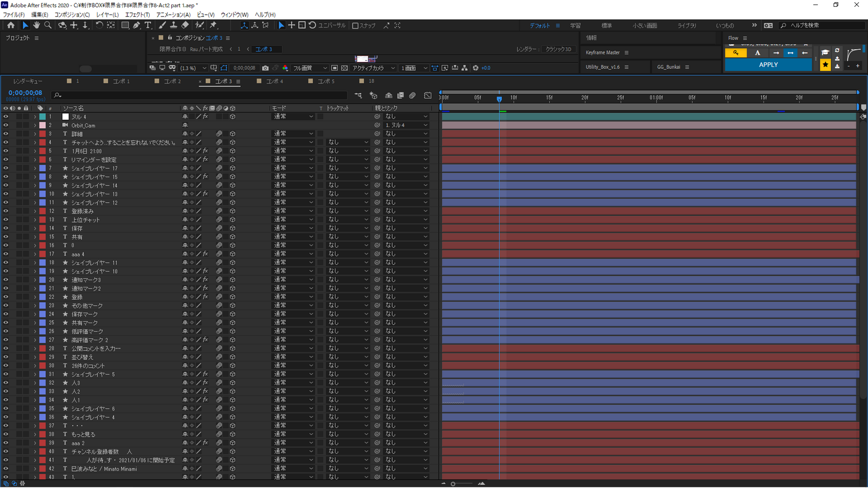Click the timeline layer search field

click(198, 95)
